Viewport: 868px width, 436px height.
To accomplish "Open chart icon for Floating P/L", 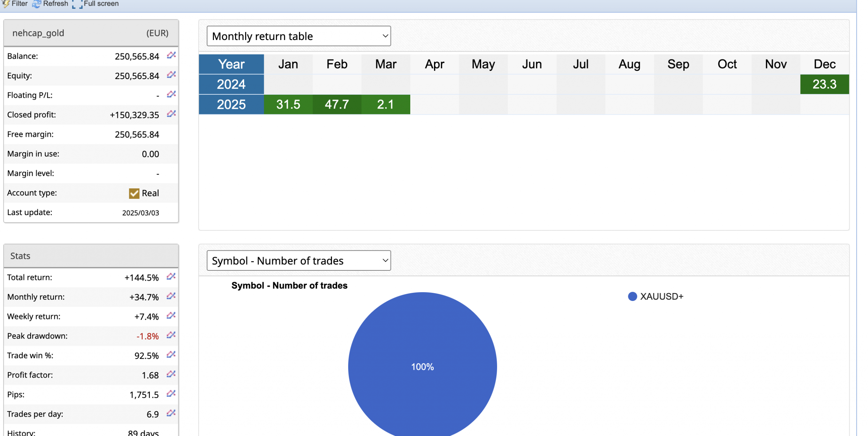I will [171, 94].
